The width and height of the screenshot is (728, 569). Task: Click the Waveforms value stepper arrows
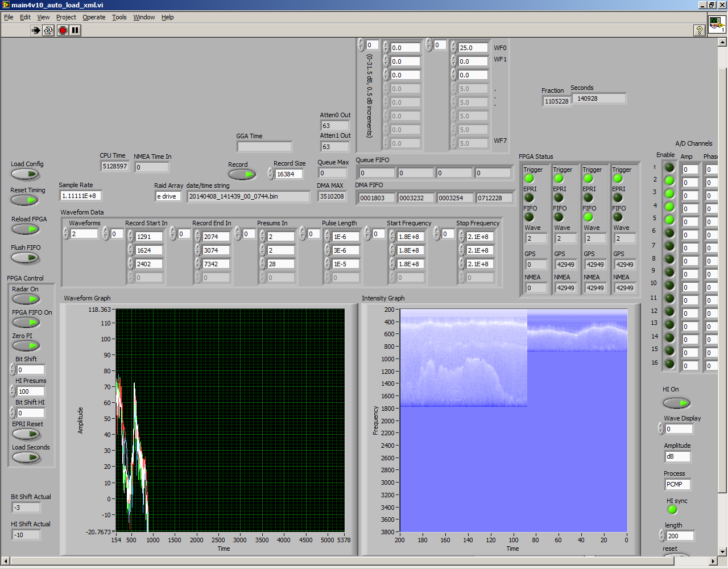[66, 234]
